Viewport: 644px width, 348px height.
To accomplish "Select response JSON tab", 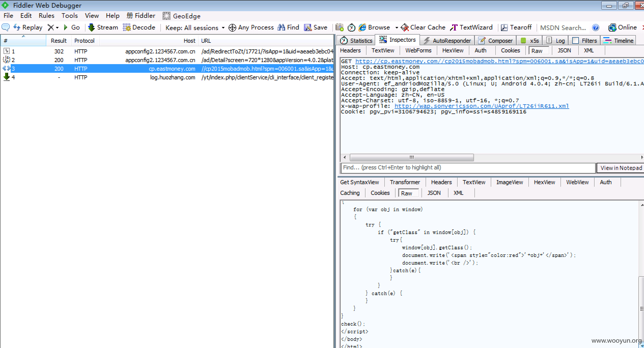I will point(434,193).
